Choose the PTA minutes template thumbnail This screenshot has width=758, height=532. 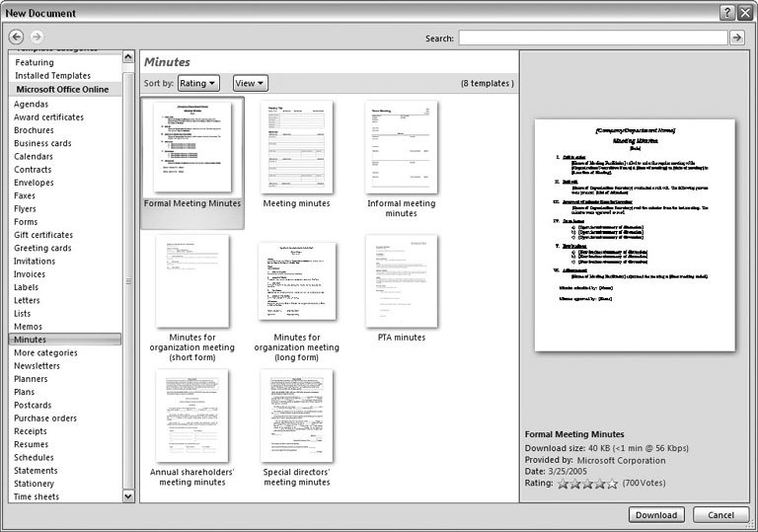click(401, 281)
